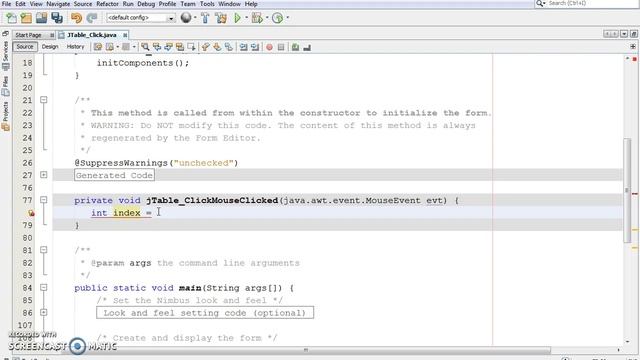Viewport: 640px width, 360px height.
Task: Switch to History view
Action: click(75, 47)
